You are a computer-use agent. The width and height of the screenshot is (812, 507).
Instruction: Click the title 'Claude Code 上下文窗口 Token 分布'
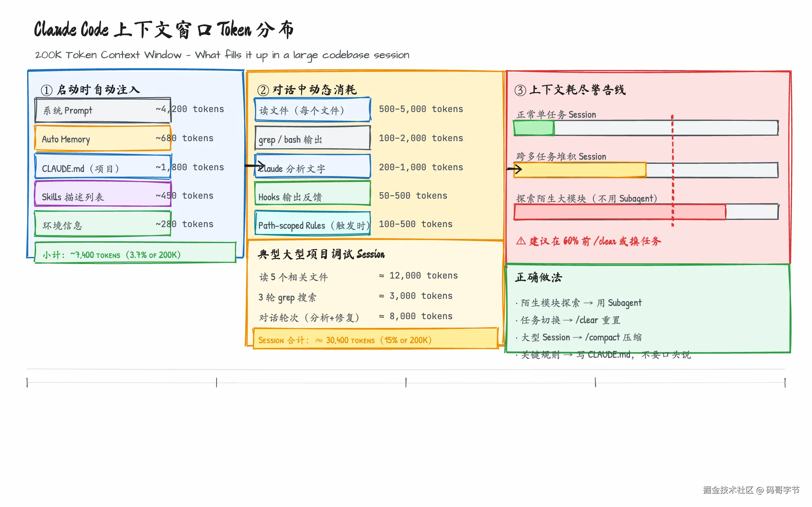click(164, 29)
